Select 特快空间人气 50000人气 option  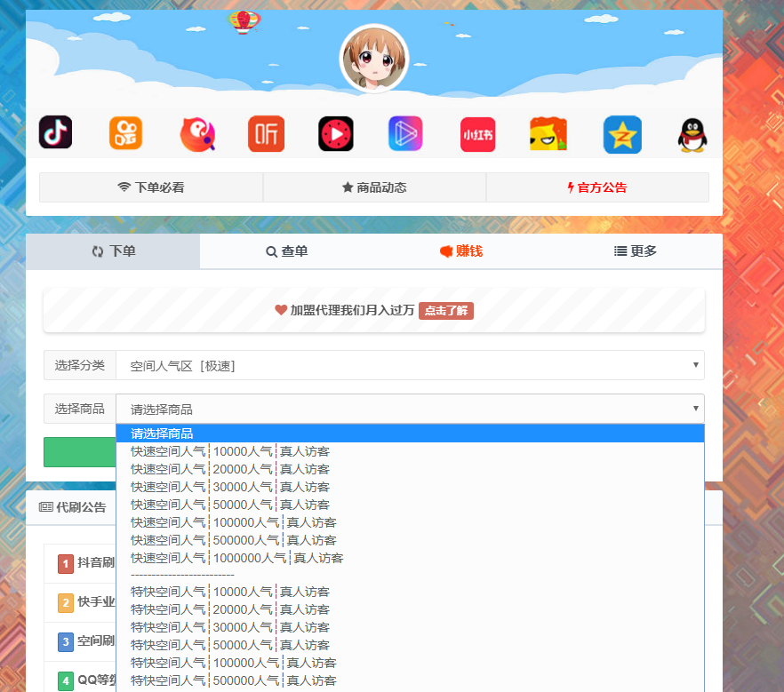pyautogui.click(x=230, y=645)
